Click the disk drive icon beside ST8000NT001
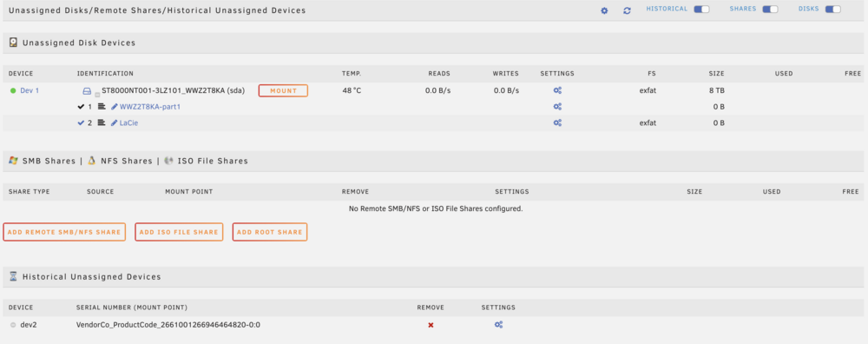Image resolution: width=868 pixels, height=344 pixels. 86,91
